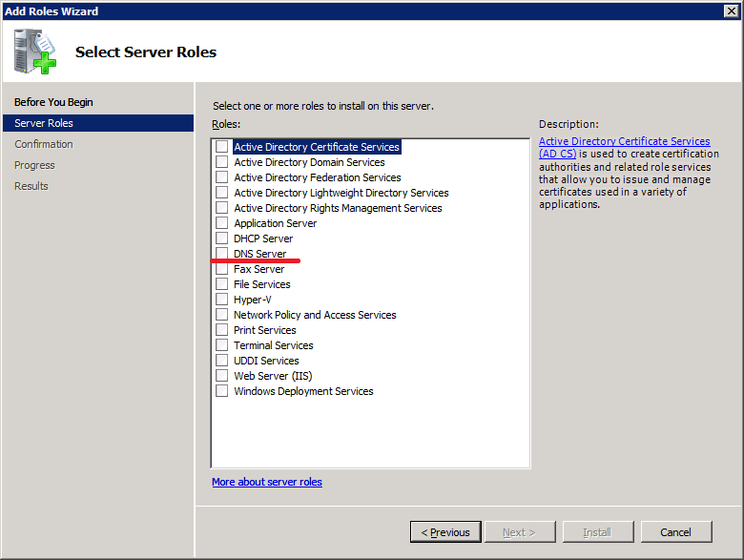Image resolution: width=744 pixels, height=560 pixels.
Task: Click the server roles wizard icon
Action: tap(35, 52)
